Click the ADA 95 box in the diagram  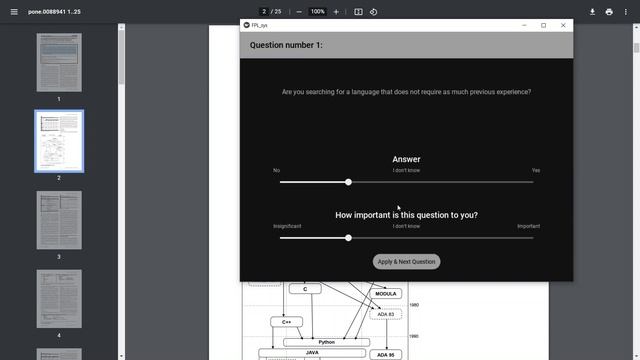pos(385,355)
